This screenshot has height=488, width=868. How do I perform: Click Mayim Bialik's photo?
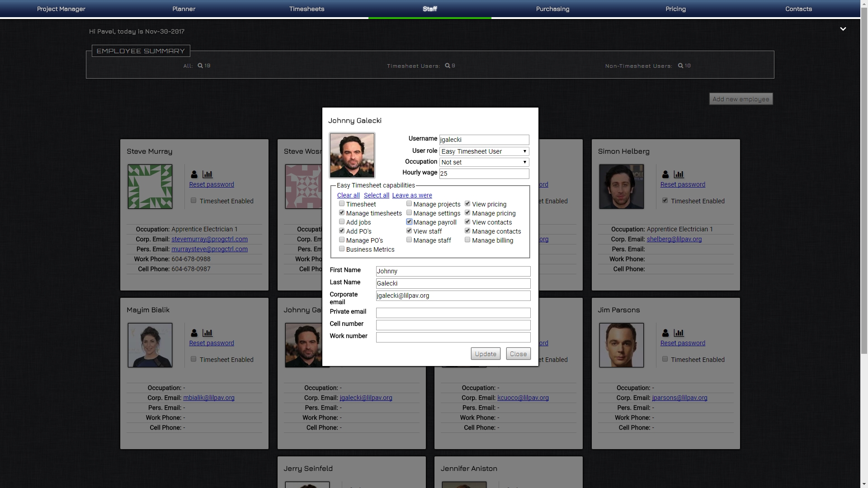coord(150,345)
